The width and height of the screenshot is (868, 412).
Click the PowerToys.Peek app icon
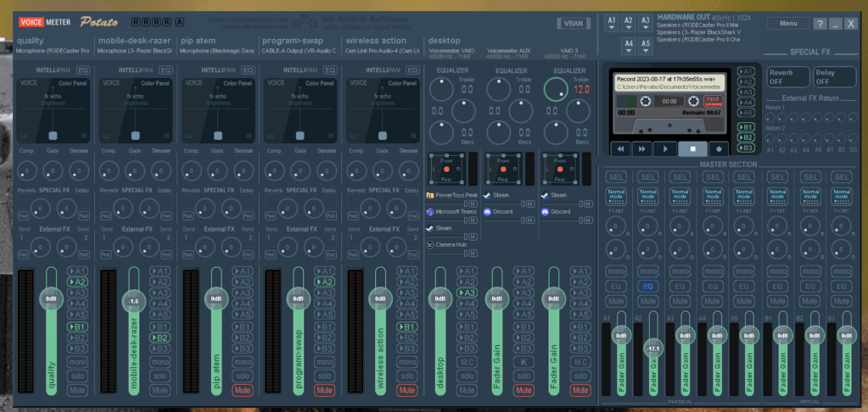click(x=431, y=195)
